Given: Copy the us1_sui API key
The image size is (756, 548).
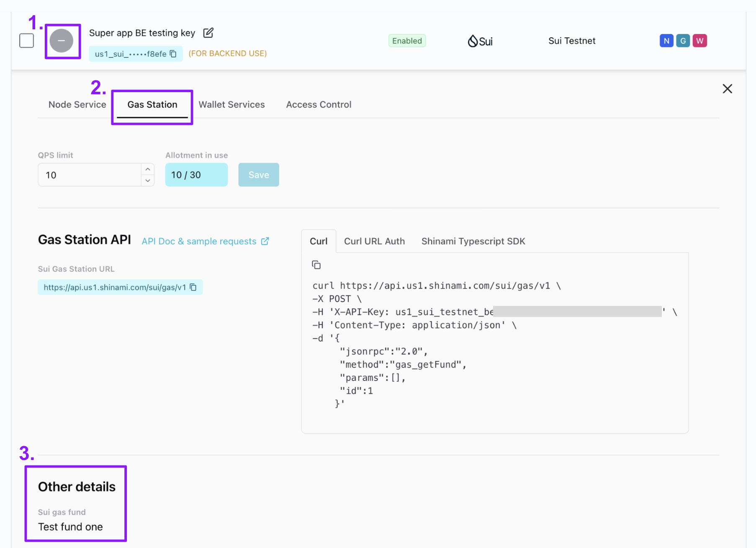Looking at the screenshot, I should (173, 54).
